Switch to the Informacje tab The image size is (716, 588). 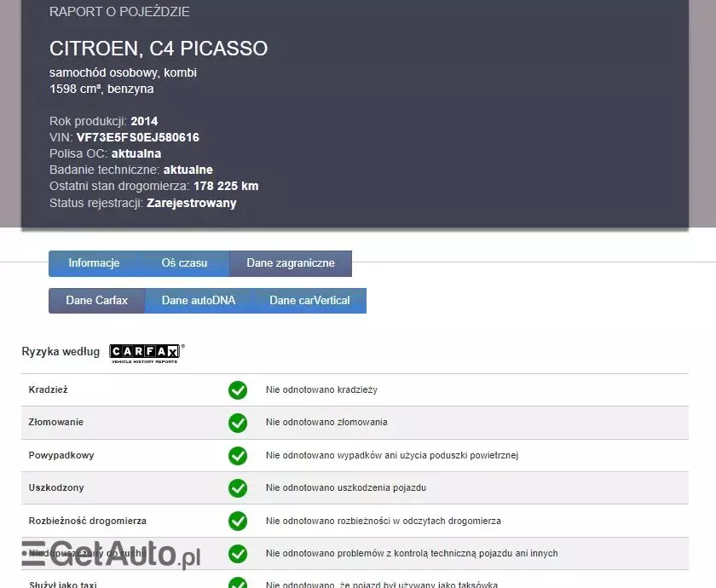point(96,263)
